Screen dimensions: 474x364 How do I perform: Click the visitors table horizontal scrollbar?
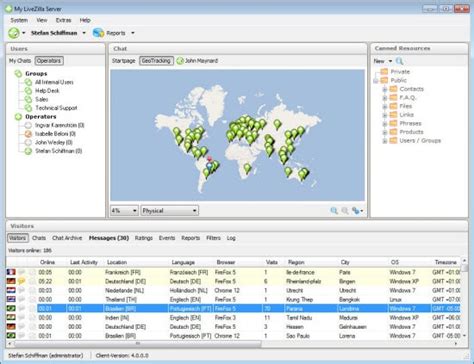(138, 343)
